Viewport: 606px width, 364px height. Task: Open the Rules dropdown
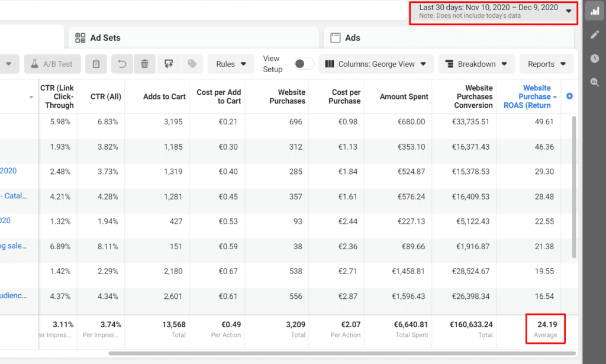(231, 64)
